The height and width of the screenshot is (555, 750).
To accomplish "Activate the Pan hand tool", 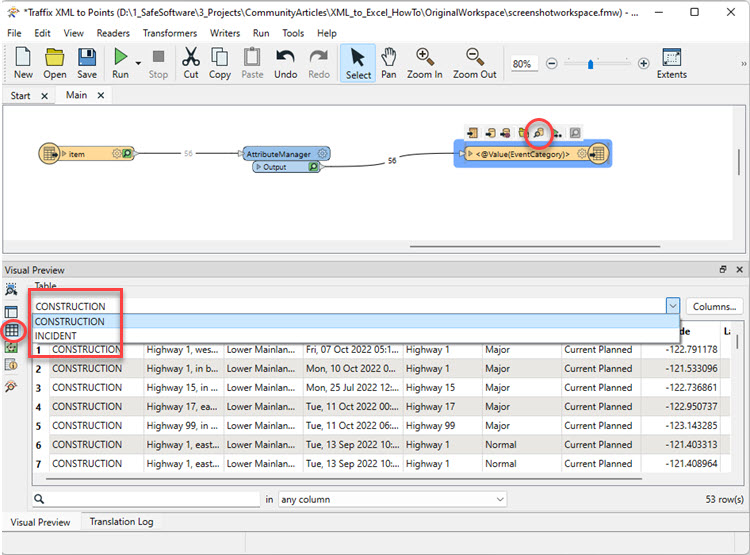I will point(388,63).
